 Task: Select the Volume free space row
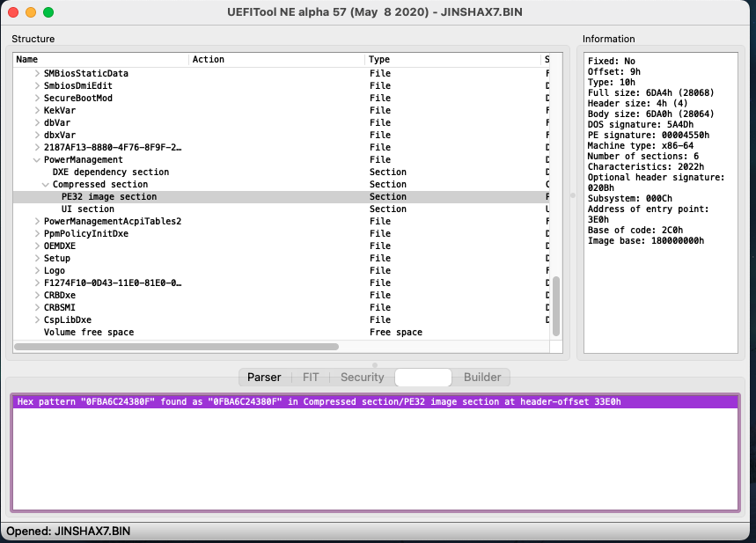pos(281,333)
